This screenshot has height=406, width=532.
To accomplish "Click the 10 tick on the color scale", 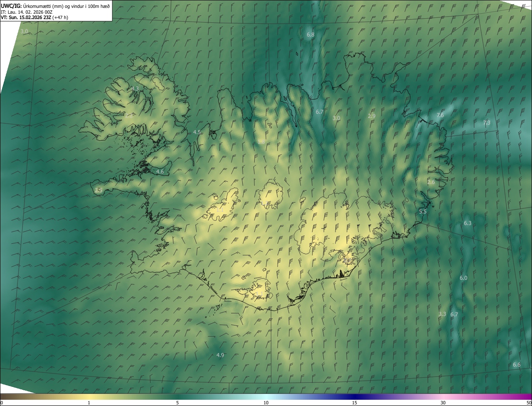I will point(266,403).
